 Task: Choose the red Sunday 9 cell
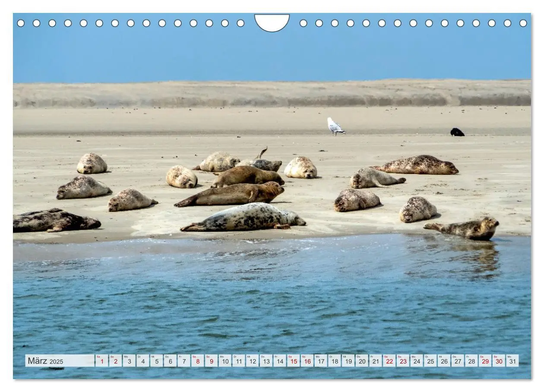coord(211,361)
